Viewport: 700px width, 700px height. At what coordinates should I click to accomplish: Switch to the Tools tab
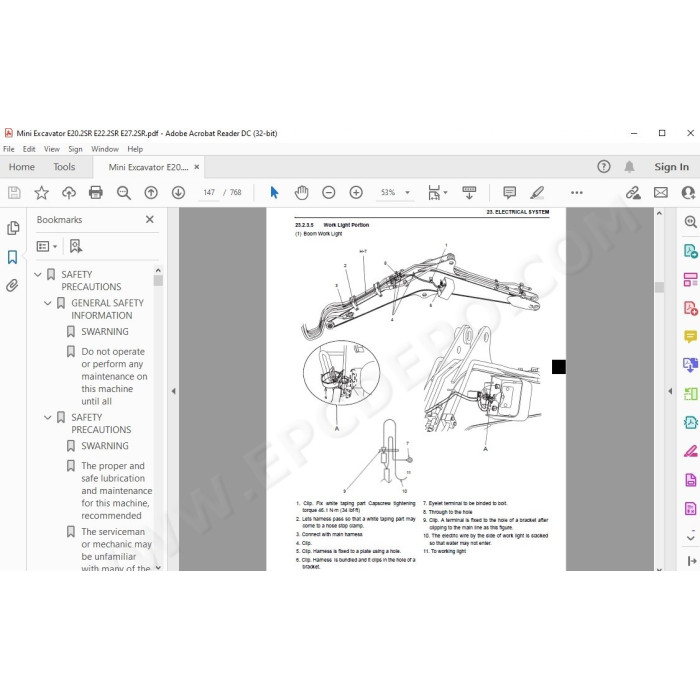click(x=64, y=167)
